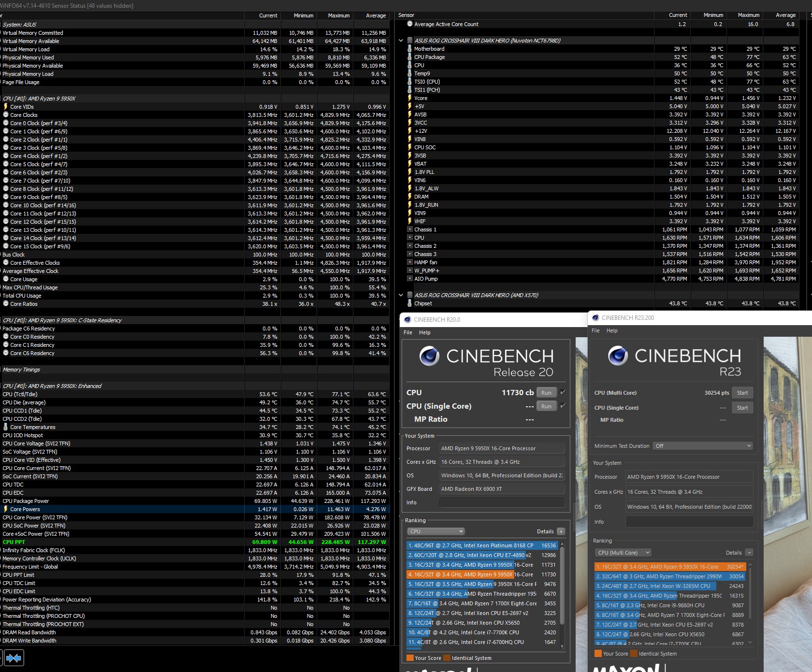Click the thermometer icon beside TSI0 (CPU)
This screenshot has height=672, width=812.
click(x=410, y=82)
